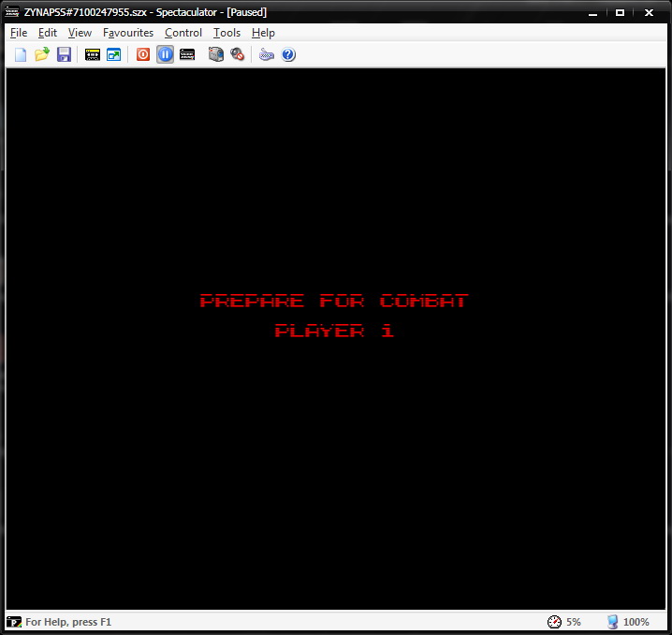Click the 5% speed value in status bar
Viewport: 672px width, 635px height.
(574, 622)
